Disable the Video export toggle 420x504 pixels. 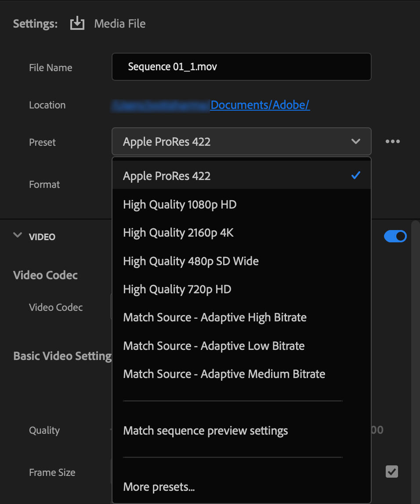[x=395, y=236]
